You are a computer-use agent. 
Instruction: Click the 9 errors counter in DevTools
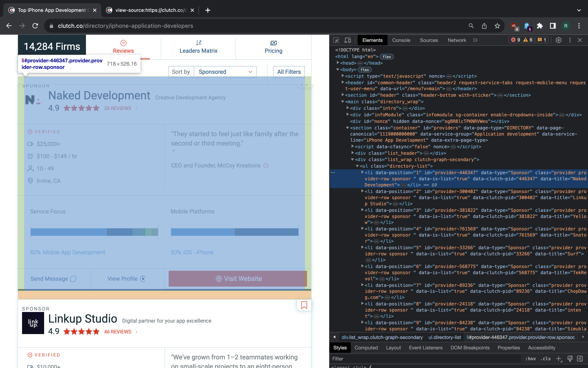pyautogui.click(x=516, y=40)
